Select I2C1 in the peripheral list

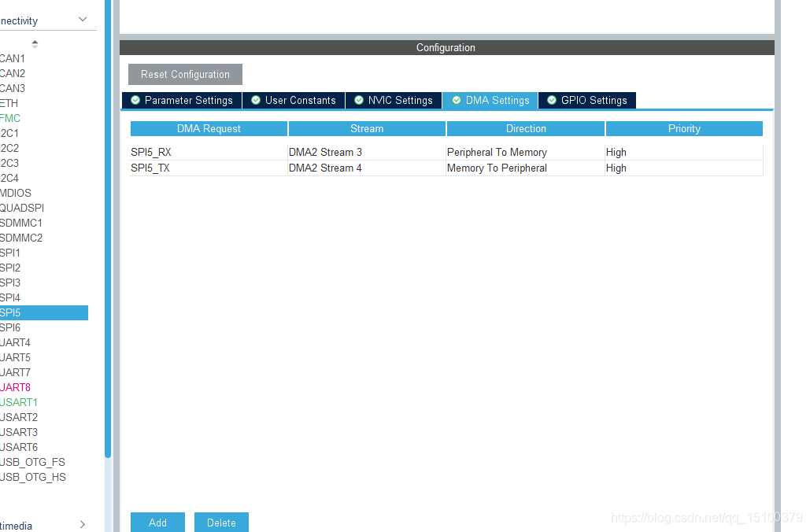[9, 133]
